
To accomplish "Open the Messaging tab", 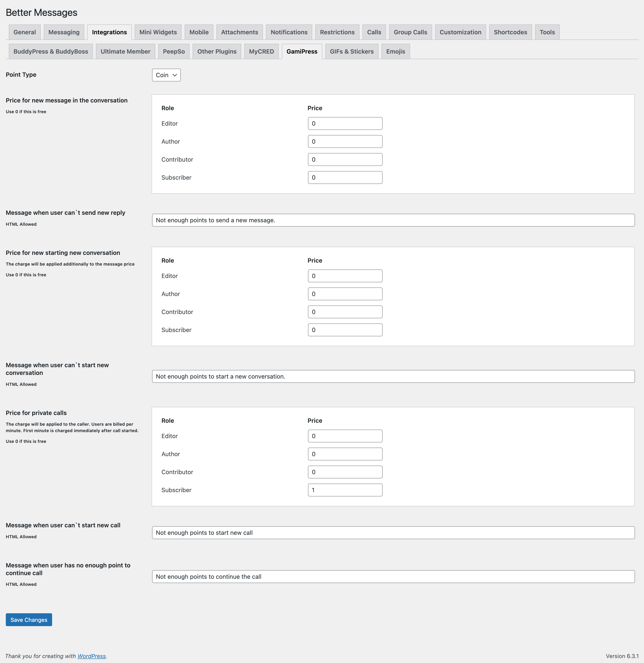I will pos(64,32).
